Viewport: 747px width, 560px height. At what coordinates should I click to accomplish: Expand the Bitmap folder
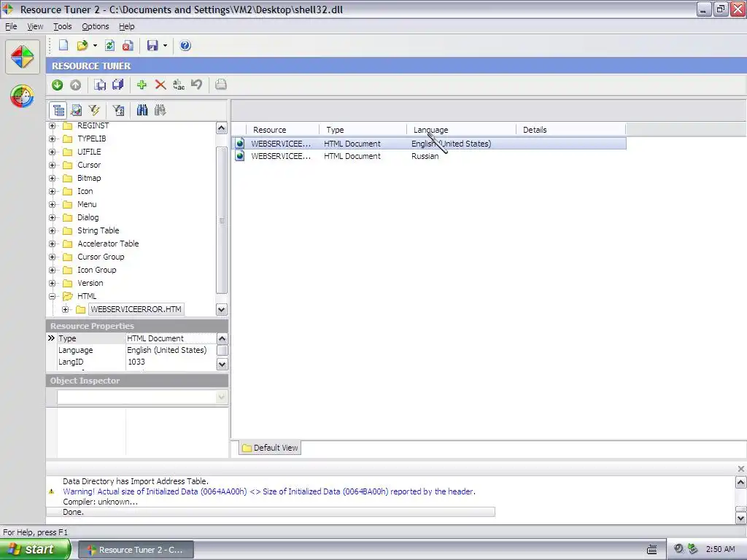coord(53,178)
